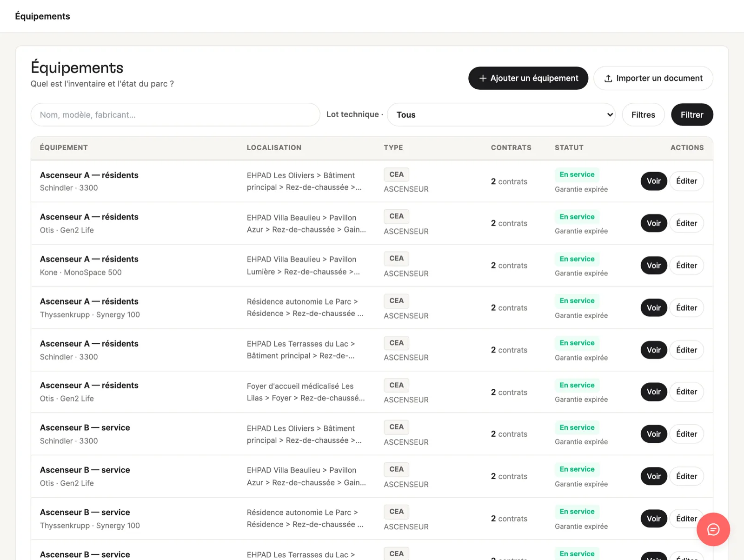Click the CONTRATS column header

click(x=511, y=147)
